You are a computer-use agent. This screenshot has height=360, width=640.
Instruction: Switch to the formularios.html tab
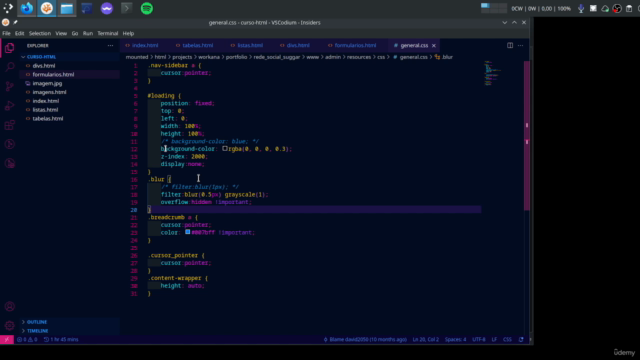pos(355,45)
